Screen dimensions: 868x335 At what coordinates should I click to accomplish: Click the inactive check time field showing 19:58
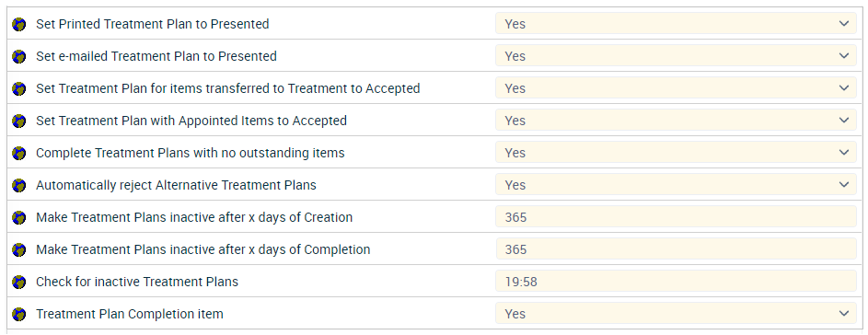click(x=676, y=282)
